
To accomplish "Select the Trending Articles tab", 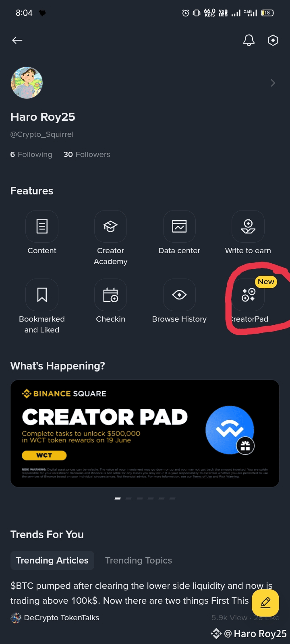I will tap(52, 560).
